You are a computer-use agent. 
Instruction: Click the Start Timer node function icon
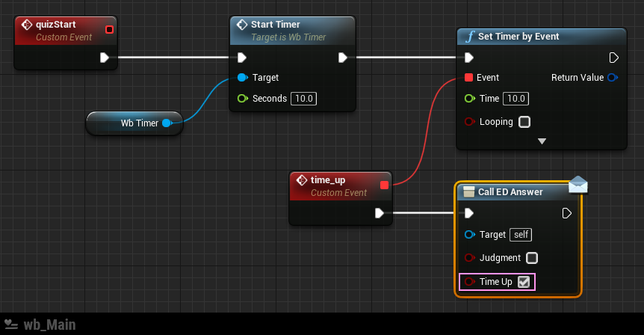pyautogui.click(x=242, y=25)
